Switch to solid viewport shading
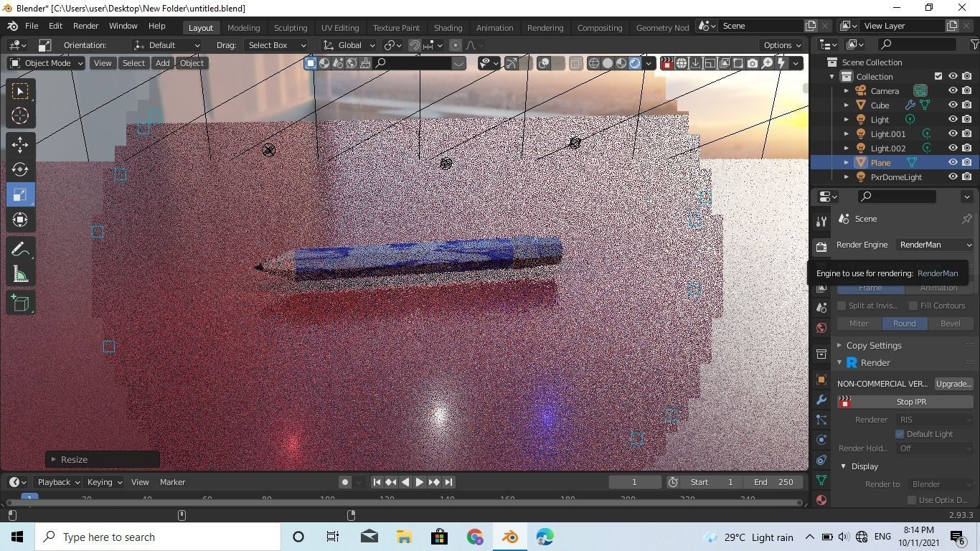 [x=608, y=63]
